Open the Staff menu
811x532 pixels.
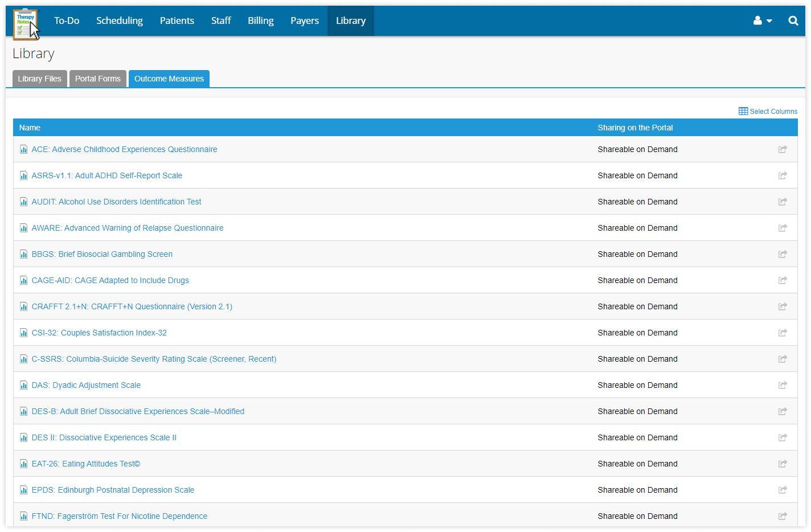click(221, 21)
